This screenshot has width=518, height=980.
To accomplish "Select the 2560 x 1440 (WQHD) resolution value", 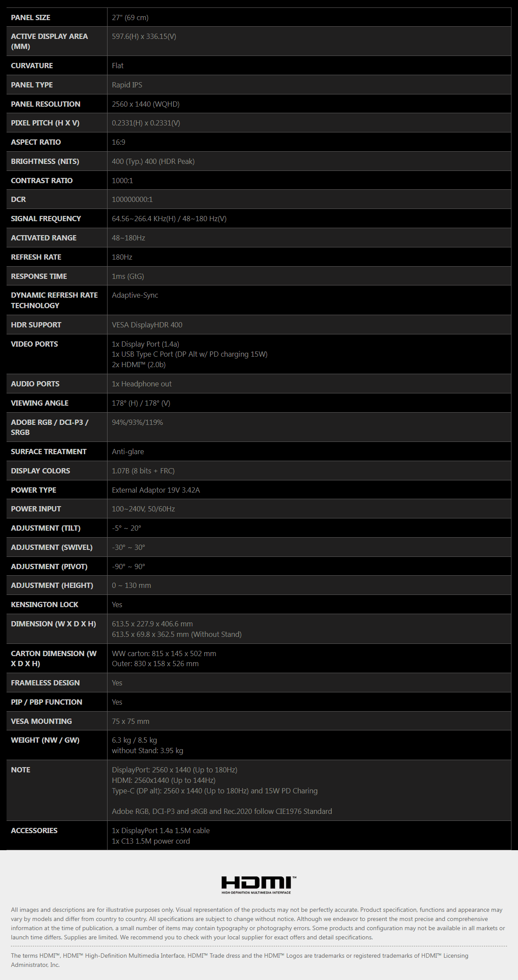I will (146, 104).
